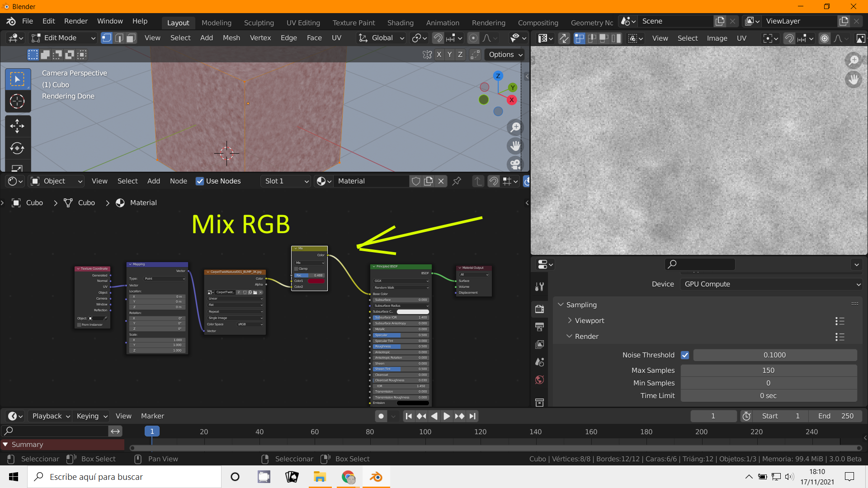
Task: Pin the node editor material
Action: click(x=457, y=181)
